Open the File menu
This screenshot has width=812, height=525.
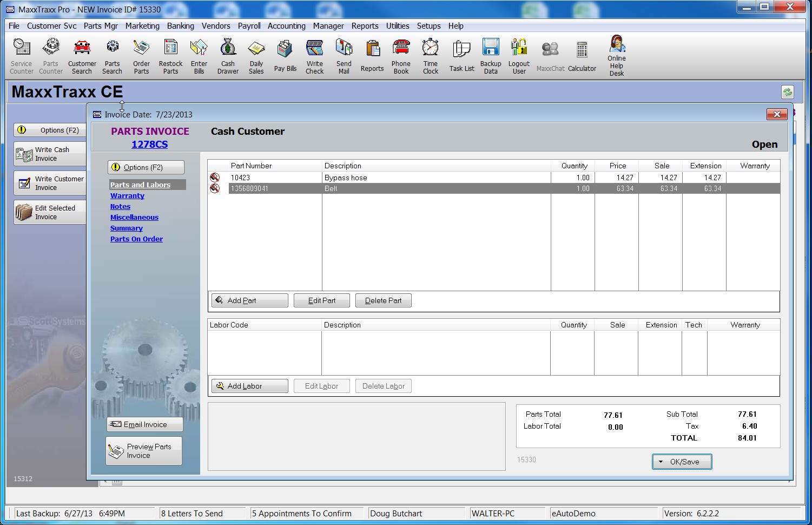click(x=14, y=26)
